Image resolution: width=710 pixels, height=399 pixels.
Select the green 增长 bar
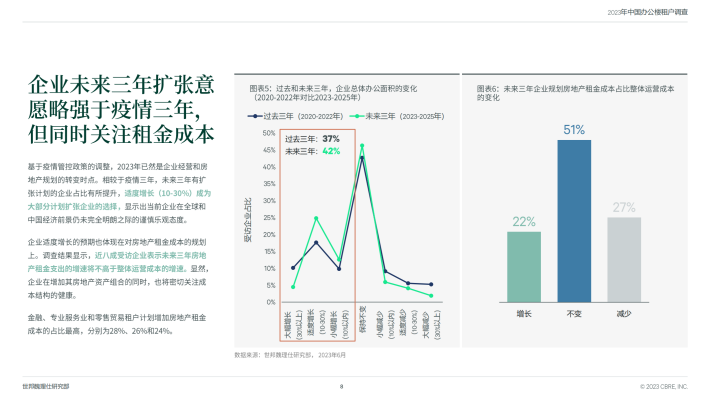coord(524,267)
